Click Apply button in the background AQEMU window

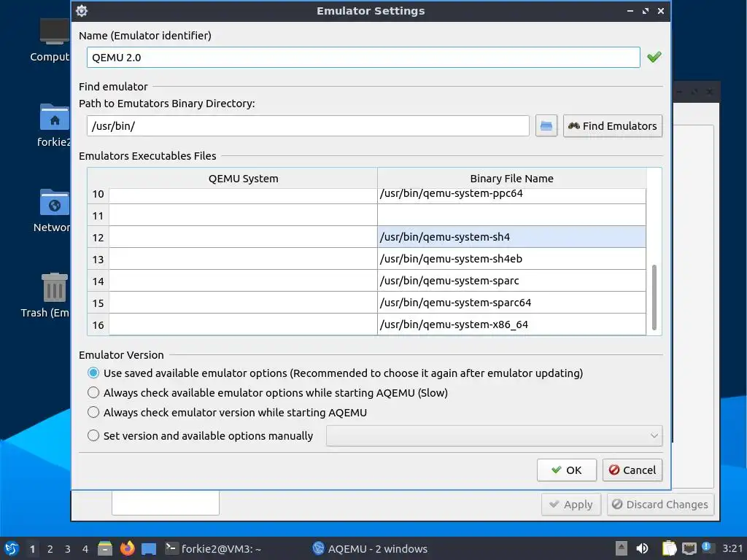click(x=570, y=505)
